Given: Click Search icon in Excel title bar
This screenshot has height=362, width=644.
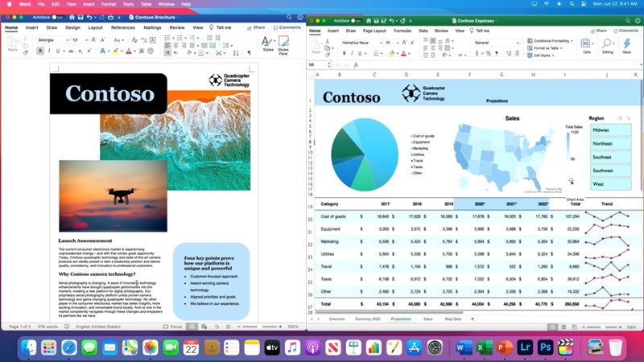Looking at the screenshot, I should tap(628, 21).
